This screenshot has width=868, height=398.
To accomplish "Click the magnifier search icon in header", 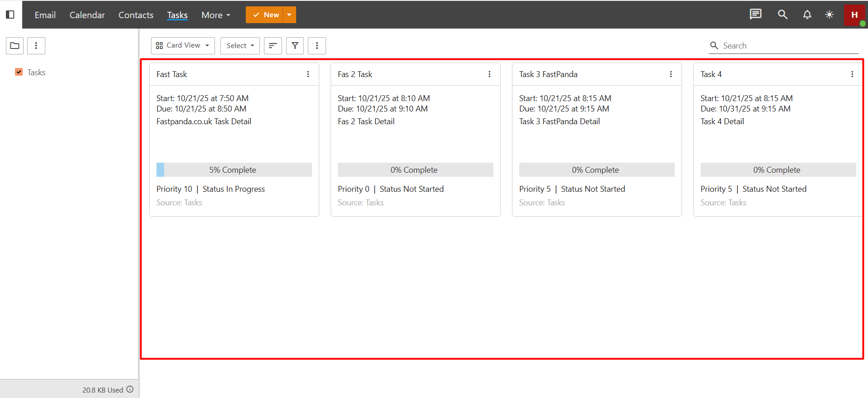I will 782,15.
